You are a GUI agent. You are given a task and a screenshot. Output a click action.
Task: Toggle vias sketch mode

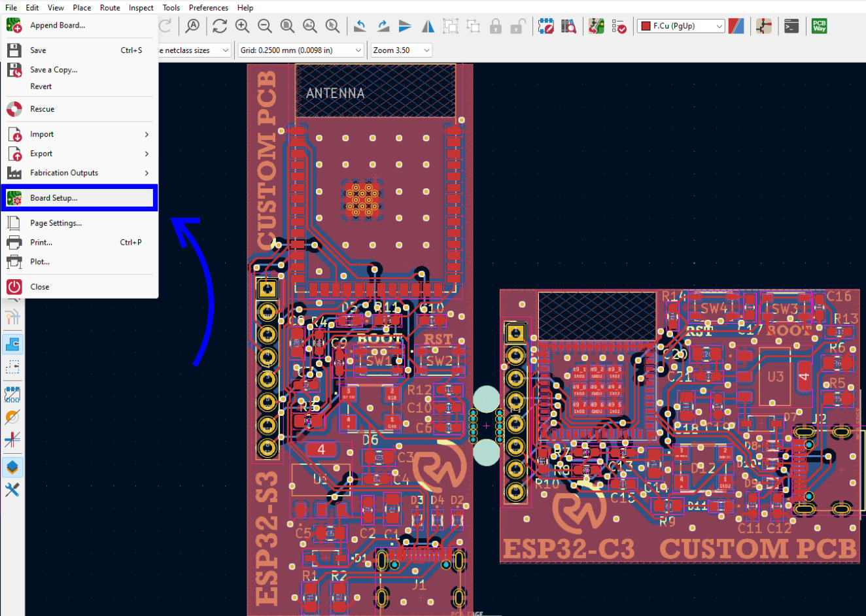click(12, 417)
